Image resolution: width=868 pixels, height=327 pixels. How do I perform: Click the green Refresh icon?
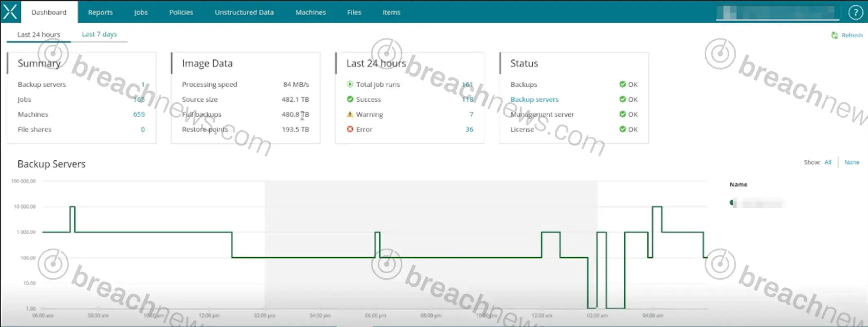click(x=834, y=35)
